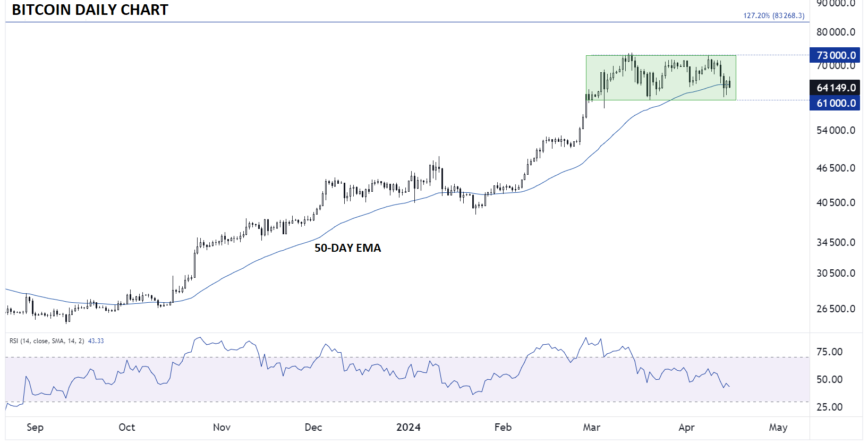
Task: Click the Sep date label
Action: pyautogui.click(x=35, y=427)
